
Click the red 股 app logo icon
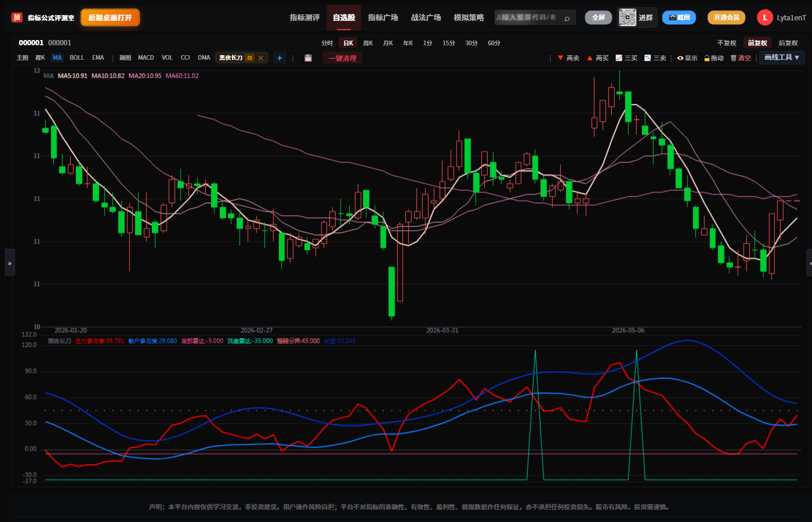[x=17, y=17]
